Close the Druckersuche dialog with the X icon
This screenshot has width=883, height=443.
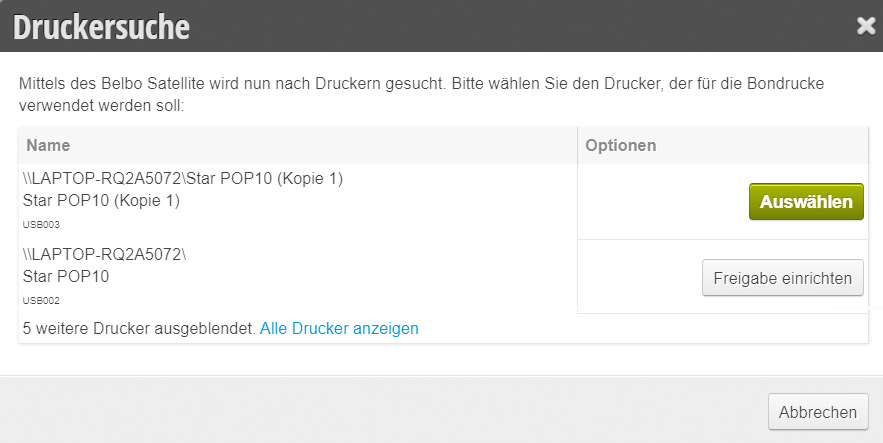click(866, 26)
